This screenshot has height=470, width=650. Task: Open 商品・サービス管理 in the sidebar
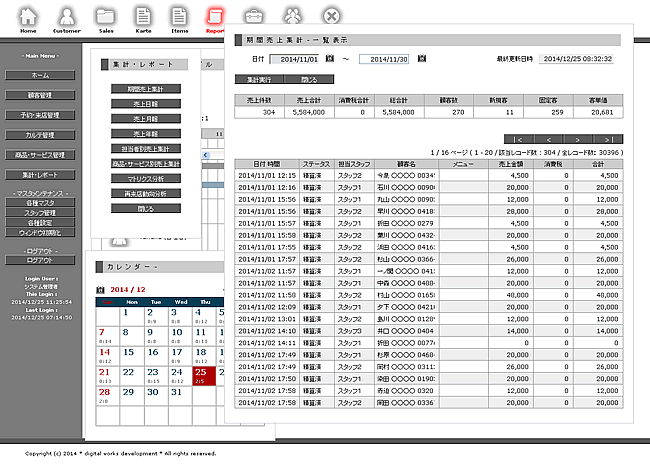point(40,155)
